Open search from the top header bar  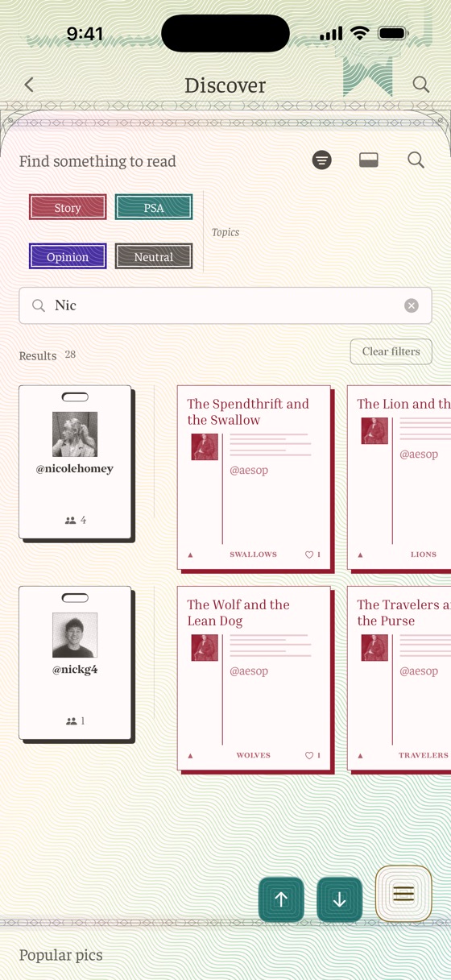(420, 84)
